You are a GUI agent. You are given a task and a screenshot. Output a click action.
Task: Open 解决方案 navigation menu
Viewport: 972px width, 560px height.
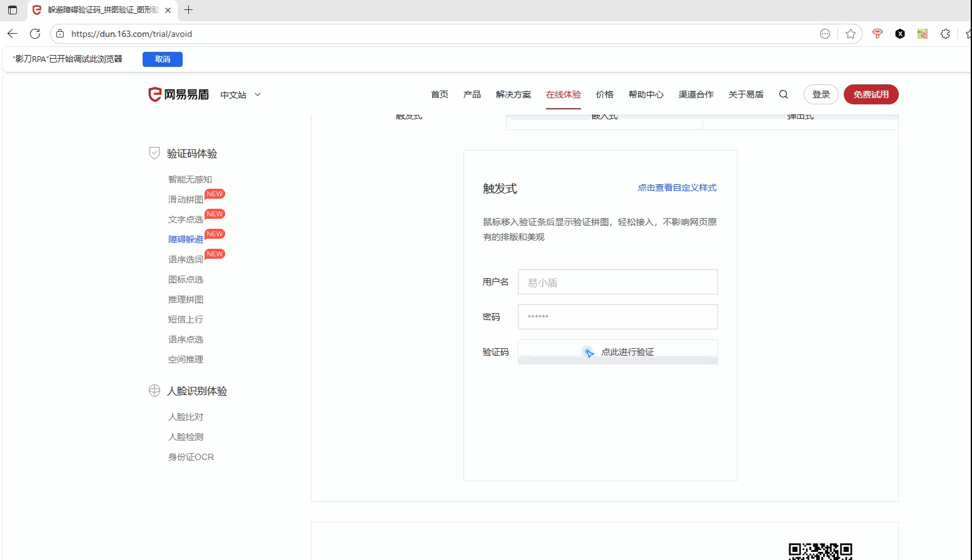513,94
